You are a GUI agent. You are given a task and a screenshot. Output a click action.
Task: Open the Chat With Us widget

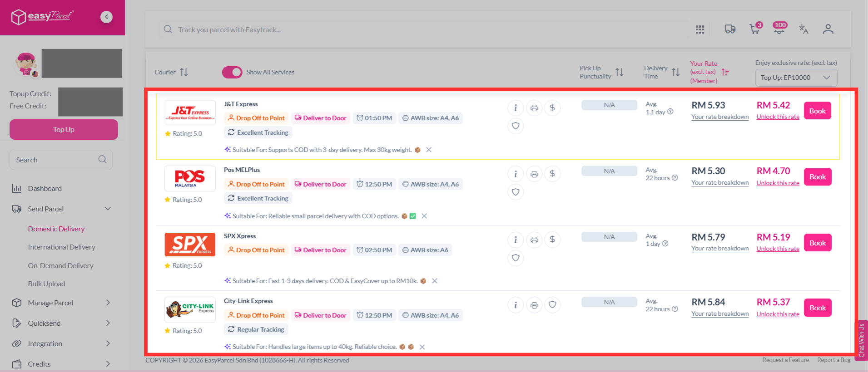click(862, 340)
